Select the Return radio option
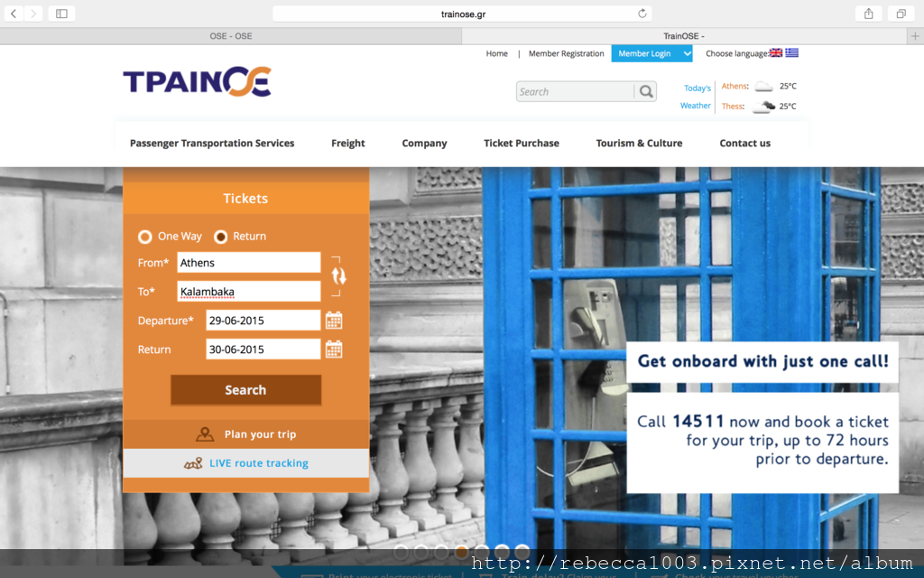The image size is (924, 578). point(220,237)
